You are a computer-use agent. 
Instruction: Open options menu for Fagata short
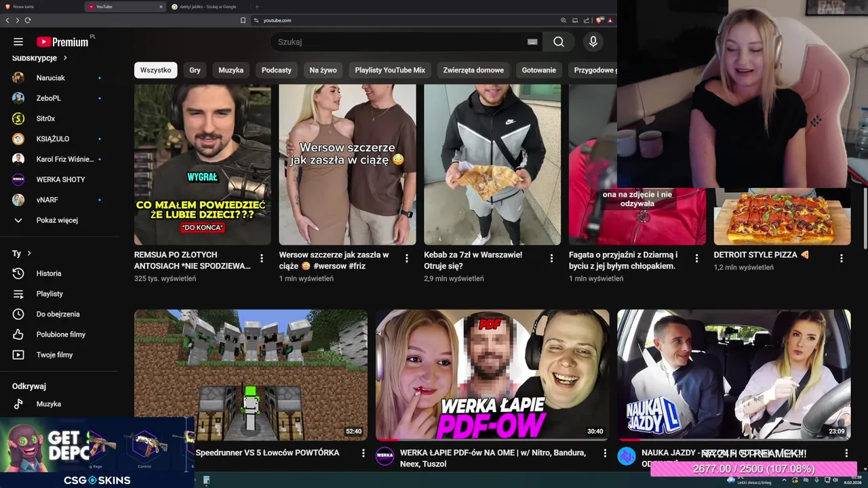coord(696,258)
